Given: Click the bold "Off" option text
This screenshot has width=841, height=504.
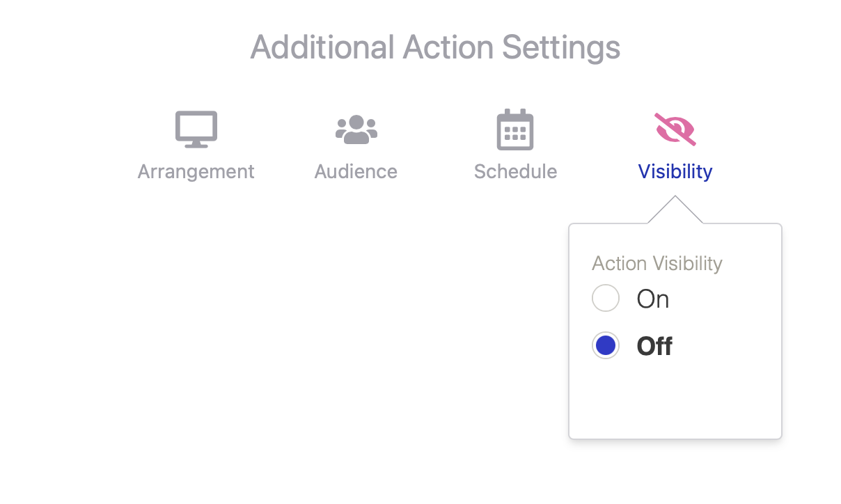Looking at the screenshot, I should pyautogui.click(x=654, y=346).
